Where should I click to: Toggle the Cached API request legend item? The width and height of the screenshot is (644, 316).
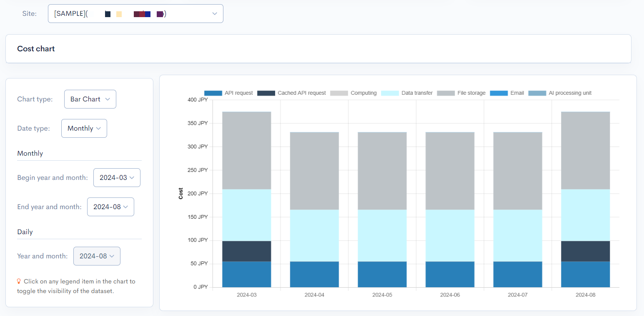pyautogui.click(x=291, y=93)
